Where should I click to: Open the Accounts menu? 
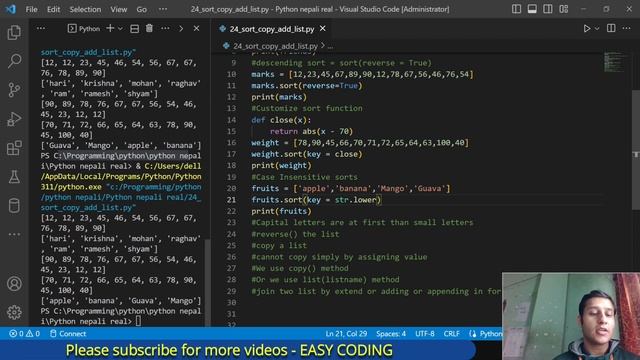coord(14,284)
